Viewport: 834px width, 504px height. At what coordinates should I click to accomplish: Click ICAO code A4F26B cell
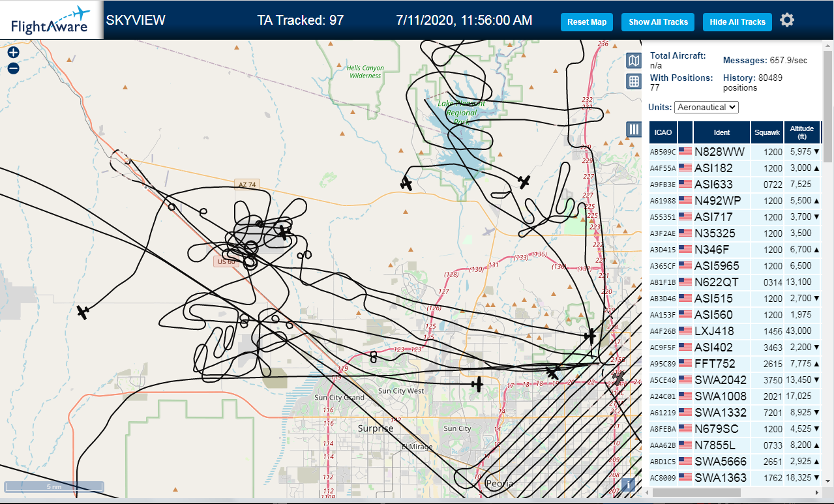(x=663, y=331)
